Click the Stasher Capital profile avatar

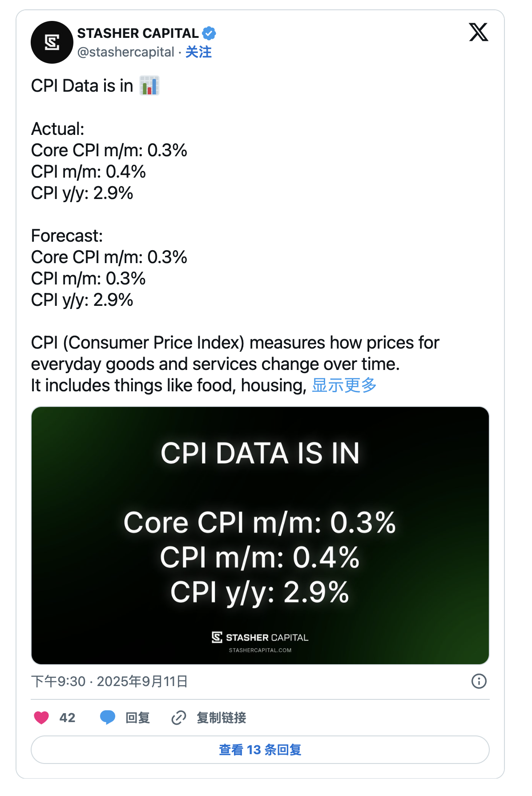pyautogui.click(x=52, y=42)
